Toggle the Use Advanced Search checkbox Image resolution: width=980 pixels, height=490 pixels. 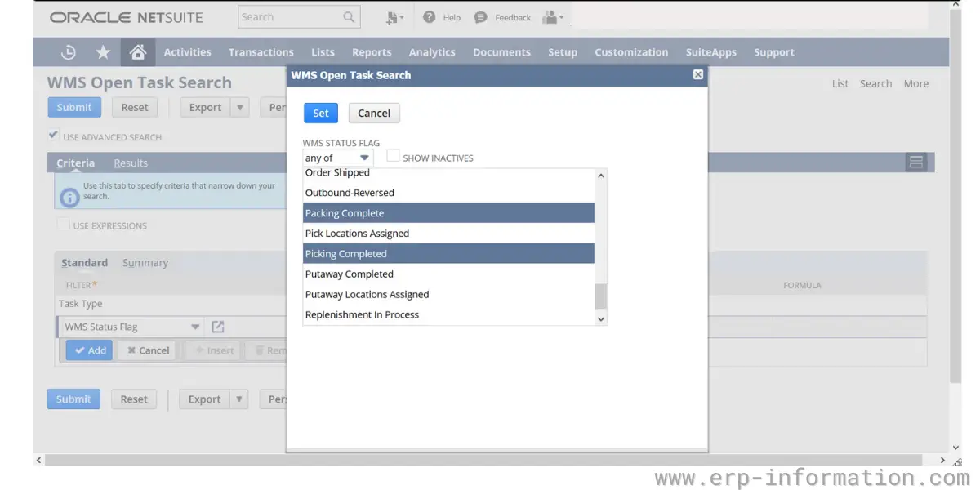(x=53, y=136)
